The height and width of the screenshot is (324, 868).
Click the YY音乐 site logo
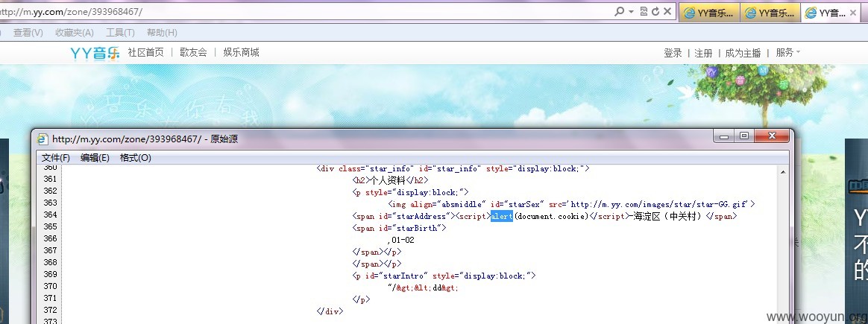(x=95, y=53)
